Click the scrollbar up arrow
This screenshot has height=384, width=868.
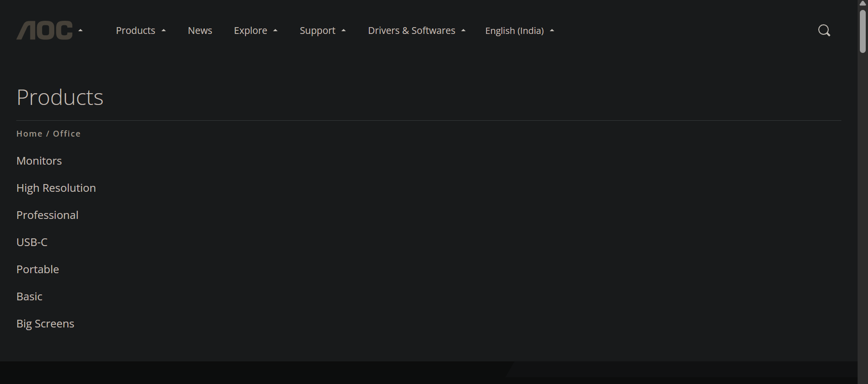coord(863,3)
